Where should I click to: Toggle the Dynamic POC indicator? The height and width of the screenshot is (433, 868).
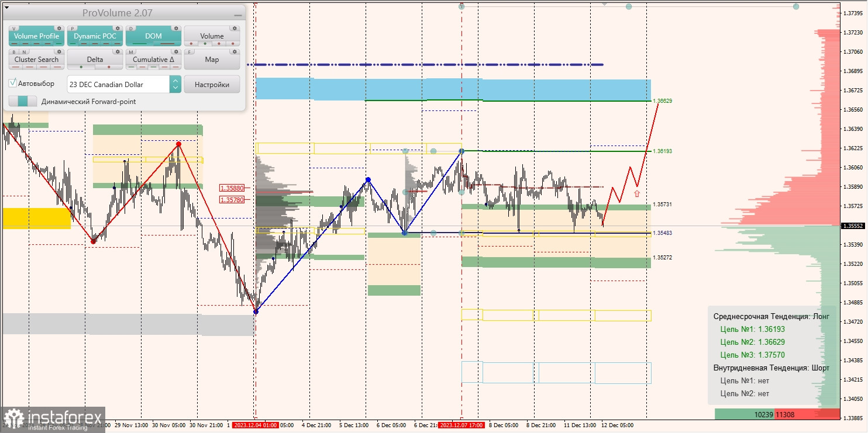click(95, 36)
